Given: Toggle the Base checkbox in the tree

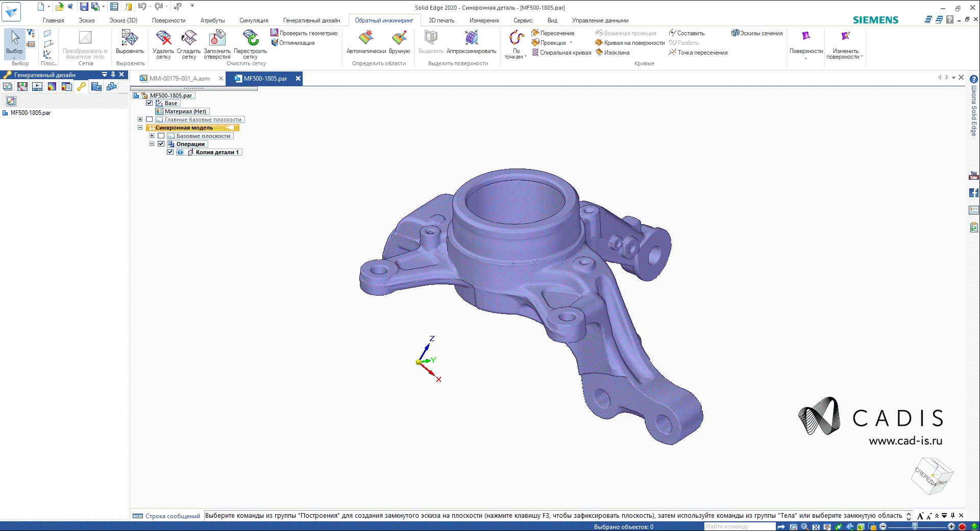Looking at the screenshot, I should (150, 103).
